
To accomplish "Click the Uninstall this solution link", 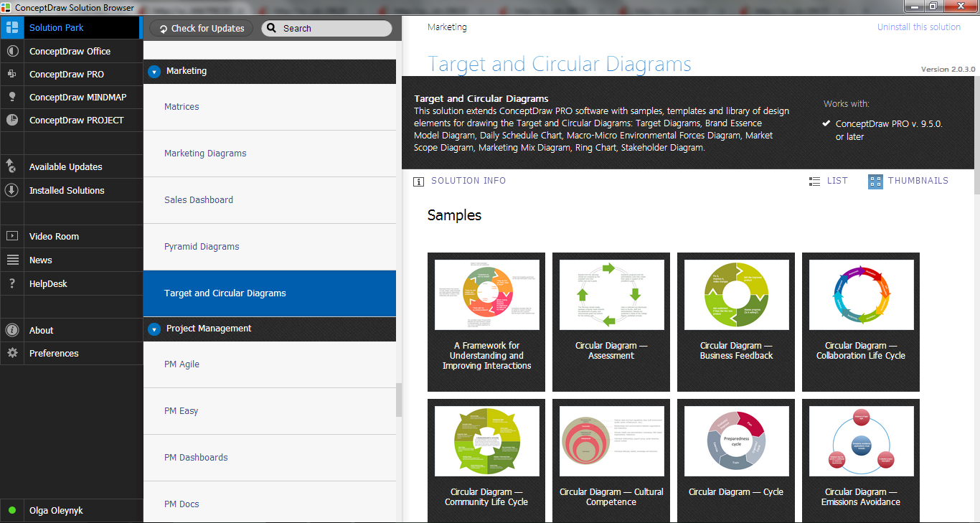I will [918, 27].
